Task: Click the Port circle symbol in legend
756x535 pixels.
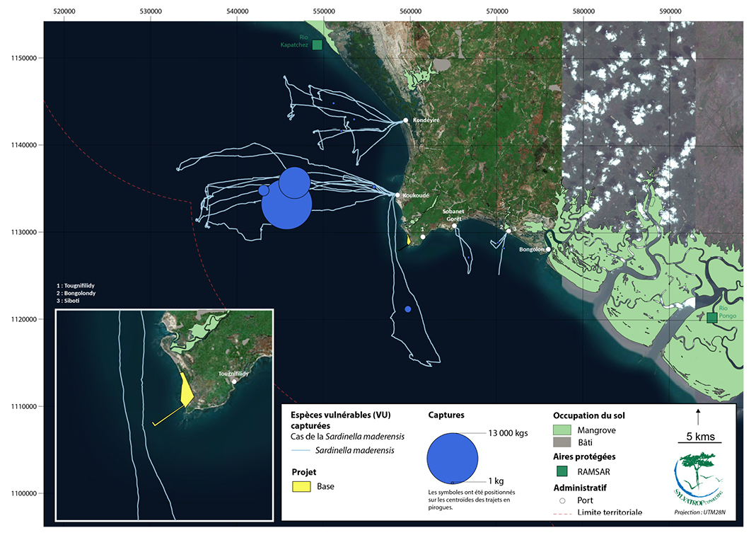Action: click(562, 501)
